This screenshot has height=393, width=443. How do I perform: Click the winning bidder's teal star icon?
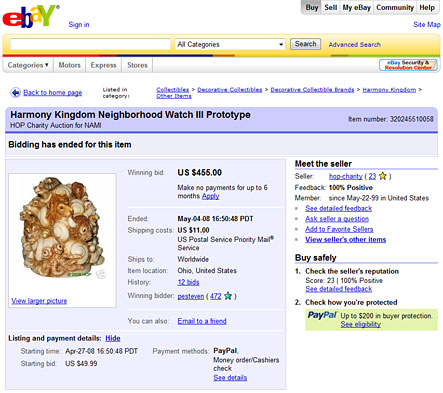[228, 296]
